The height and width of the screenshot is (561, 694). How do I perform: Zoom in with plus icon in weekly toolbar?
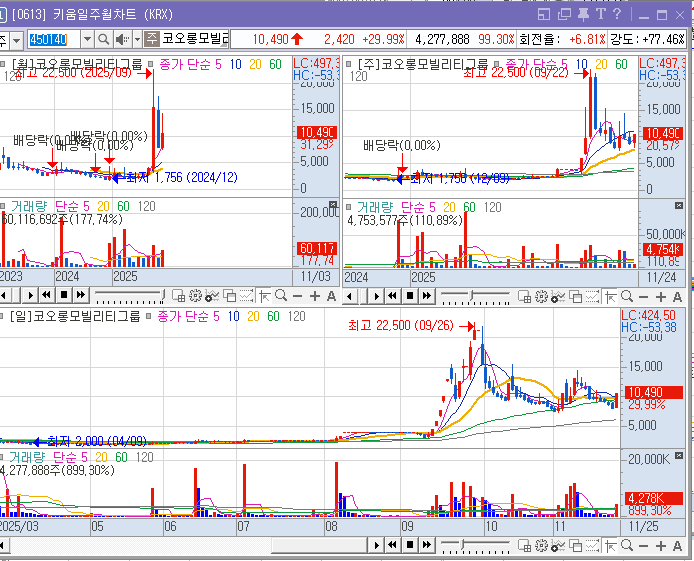(x=661, y=297)
